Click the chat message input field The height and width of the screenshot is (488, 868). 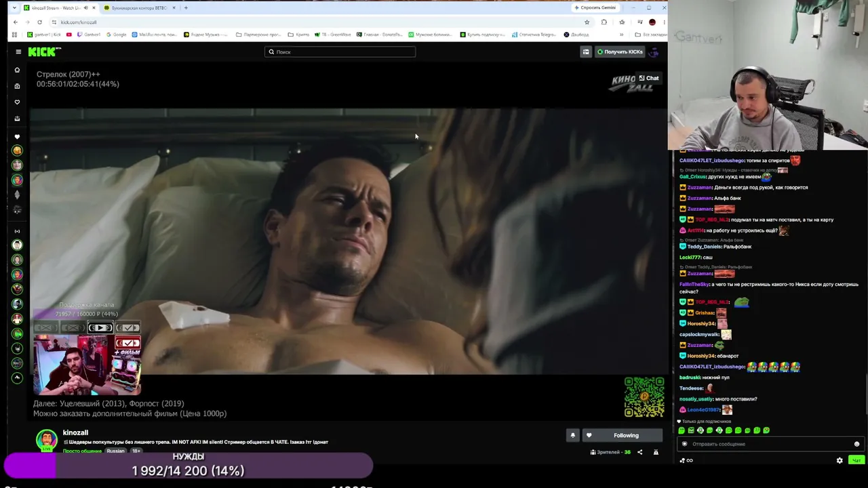tap(770, 444)
